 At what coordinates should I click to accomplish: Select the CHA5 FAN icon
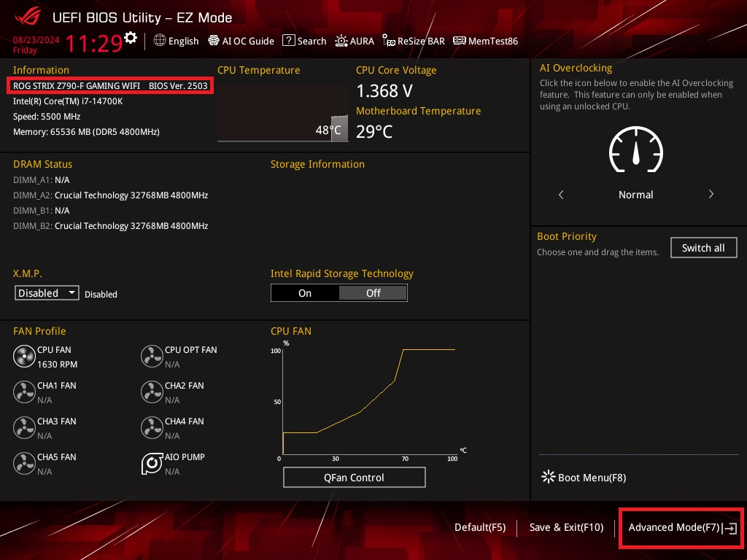[24, 463]
